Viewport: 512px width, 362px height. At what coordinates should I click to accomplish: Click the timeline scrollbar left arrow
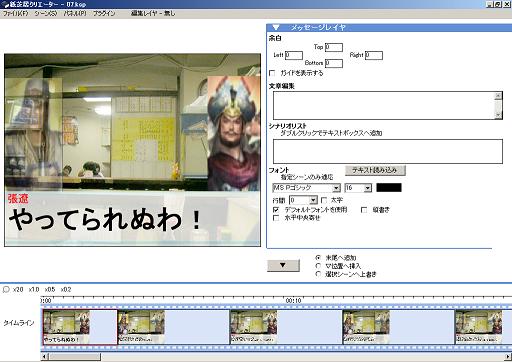coord(45,357)
